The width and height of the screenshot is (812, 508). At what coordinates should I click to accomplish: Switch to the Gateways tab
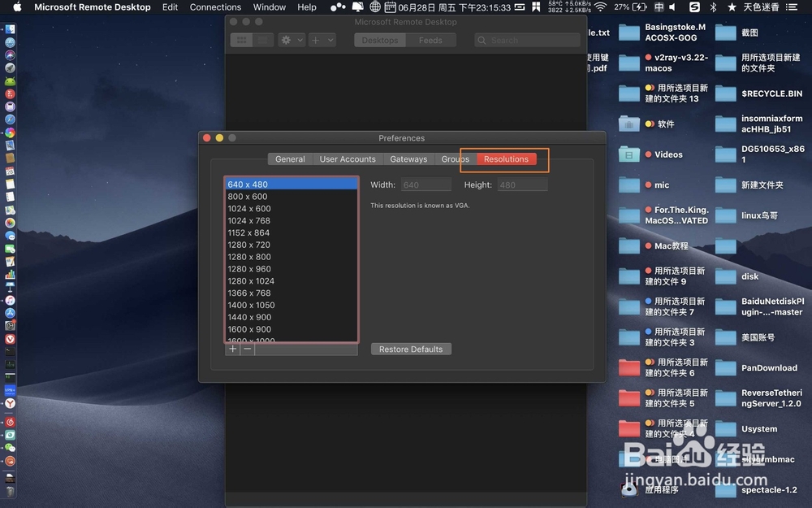point(408,158)
